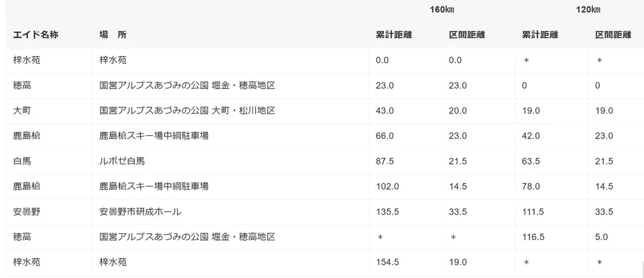Click the 120km column group header
Screen dimensions: 644x278
[x=587, y=10]
